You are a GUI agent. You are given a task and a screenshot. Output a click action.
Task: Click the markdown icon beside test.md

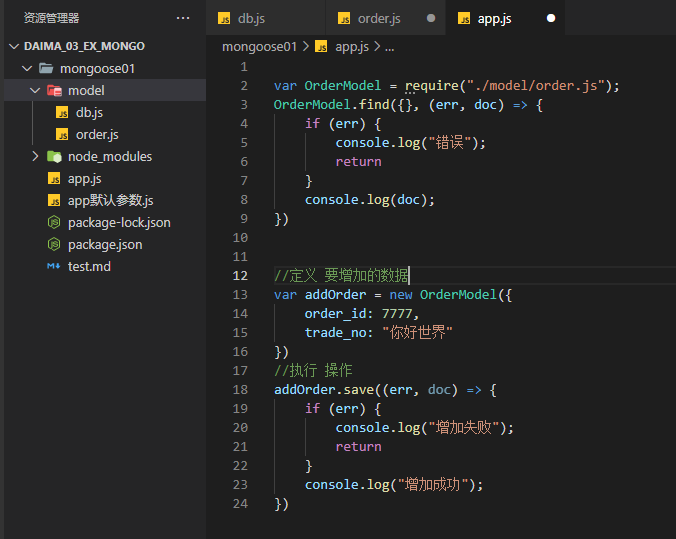[54, 266]
